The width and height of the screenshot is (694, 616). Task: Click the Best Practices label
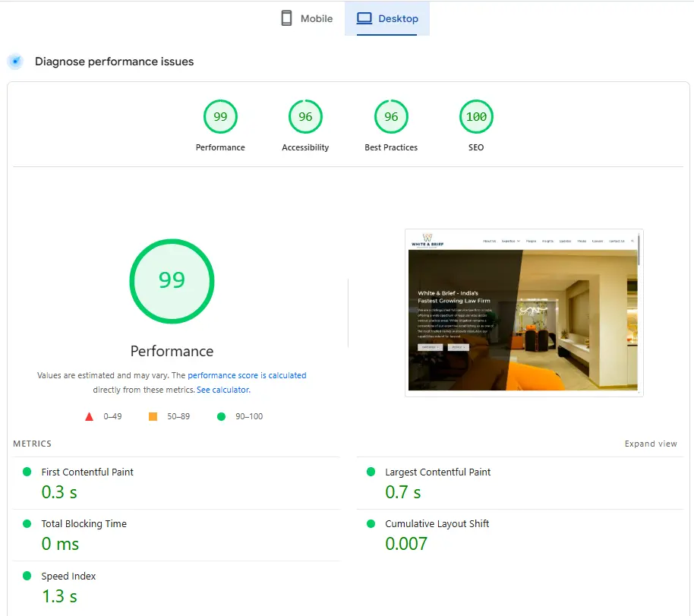tap(391, 147)
